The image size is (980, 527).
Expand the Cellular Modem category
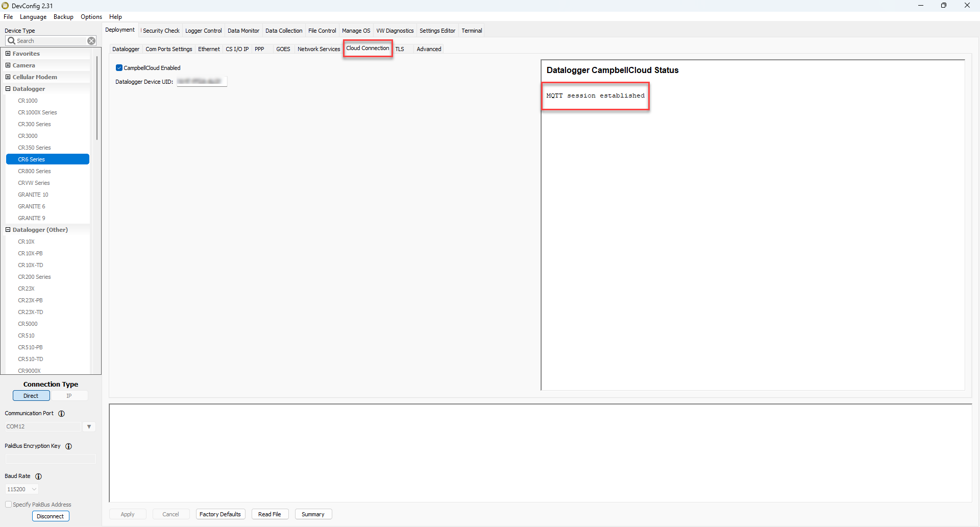click(8, 77)
